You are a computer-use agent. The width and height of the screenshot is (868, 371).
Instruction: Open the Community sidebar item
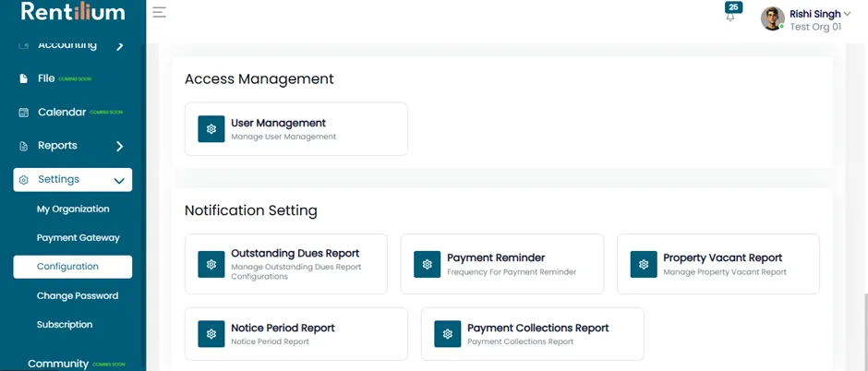(x=58, y=364)
